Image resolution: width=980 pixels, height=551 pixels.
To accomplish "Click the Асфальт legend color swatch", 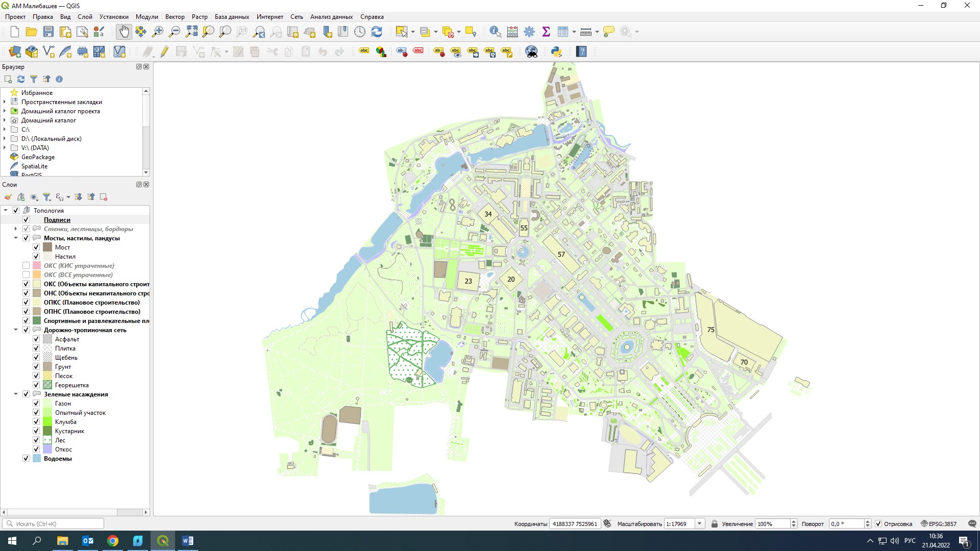I will [47, 339].
